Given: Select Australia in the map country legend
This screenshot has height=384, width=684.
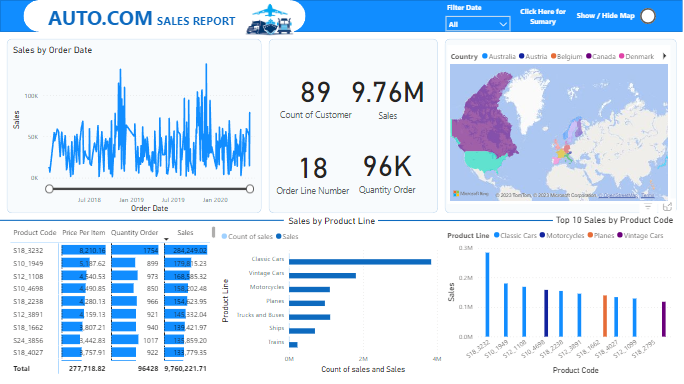Looking at the screenshot, I should (499, 56).
